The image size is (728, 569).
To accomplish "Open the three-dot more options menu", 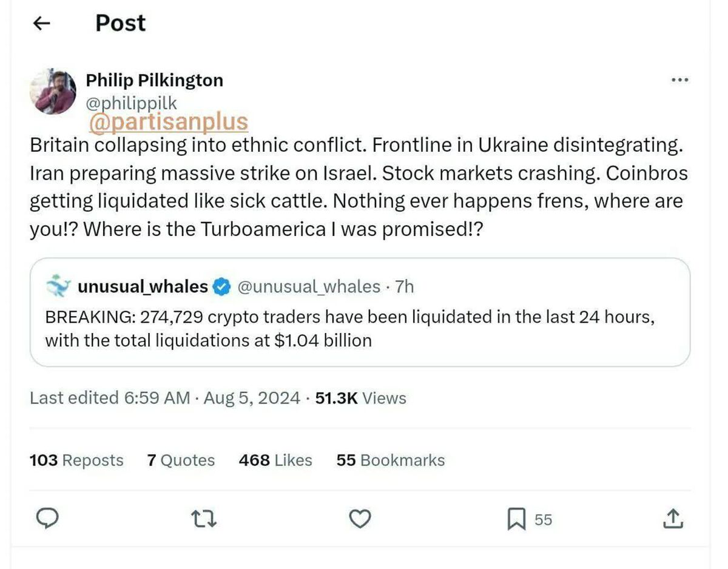I will click(679, 80).
